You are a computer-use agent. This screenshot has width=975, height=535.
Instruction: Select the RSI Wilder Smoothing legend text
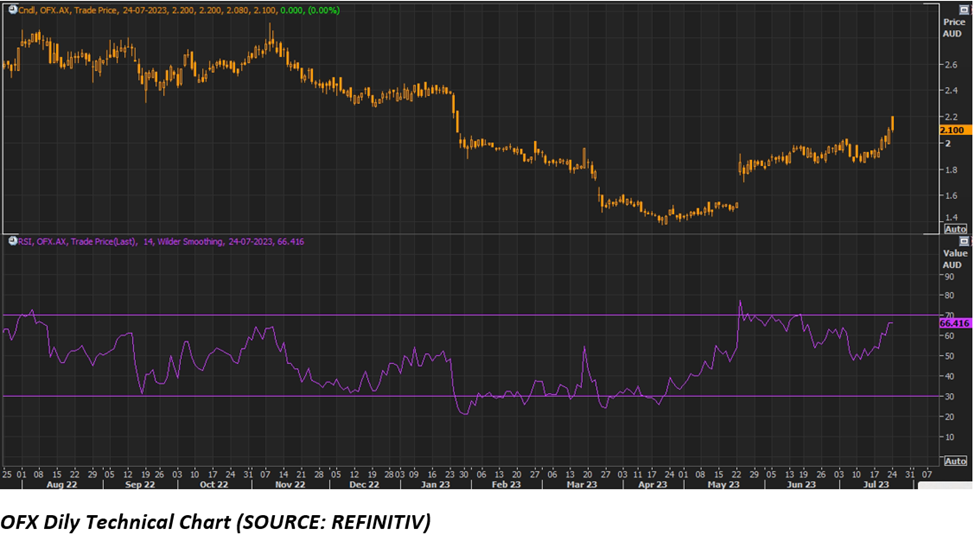(200, 241)
